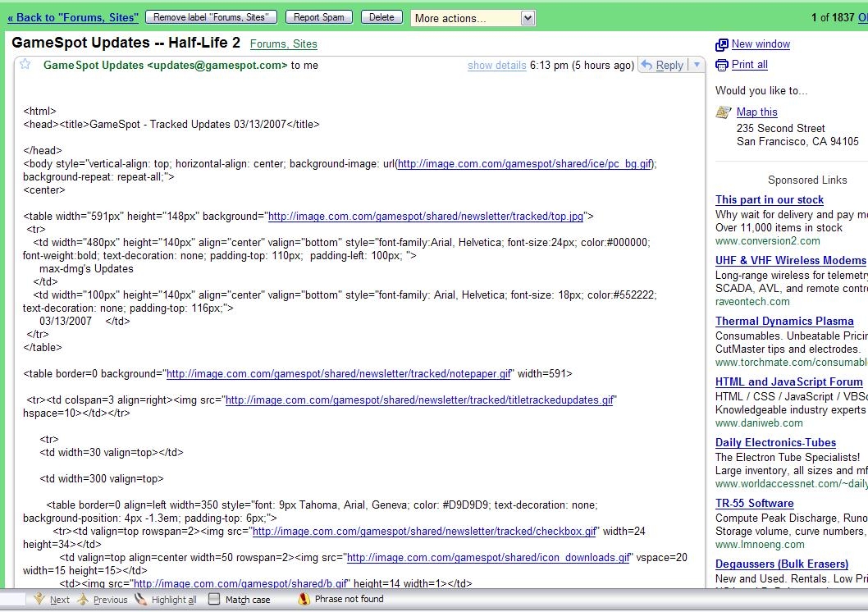Click the text "max-dmg's Updates"

86,269
